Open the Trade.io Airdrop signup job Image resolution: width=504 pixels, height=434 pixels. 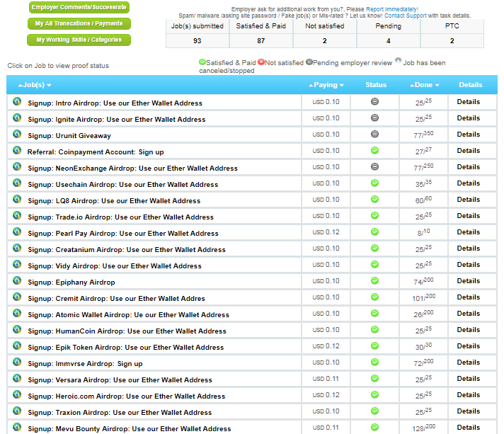121,217
